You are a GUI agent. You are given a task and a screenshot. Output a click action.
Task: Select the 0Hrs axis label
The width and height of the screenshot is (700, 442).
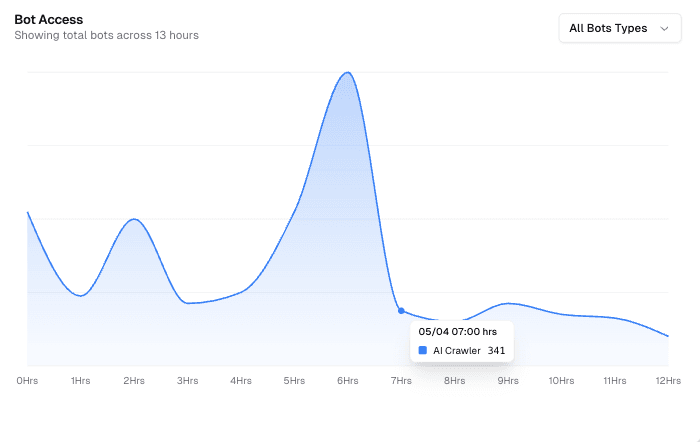(27, 381)
